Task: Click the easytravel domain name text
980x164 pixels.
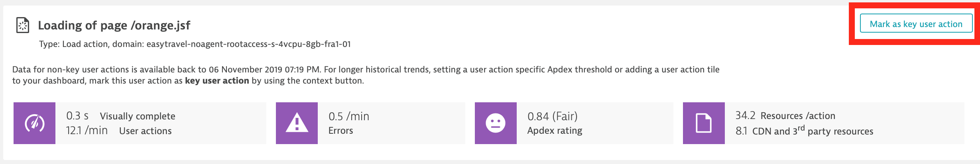Action: pos(248,44)
